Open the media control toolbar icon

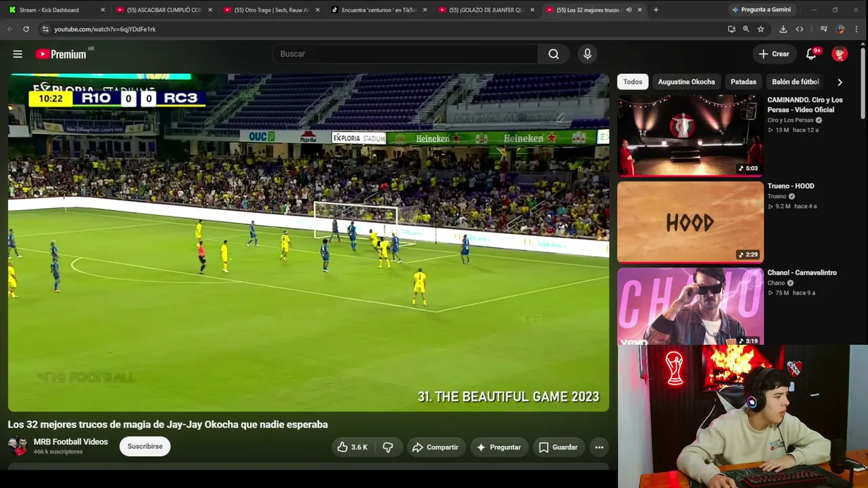tap(824, 29)
